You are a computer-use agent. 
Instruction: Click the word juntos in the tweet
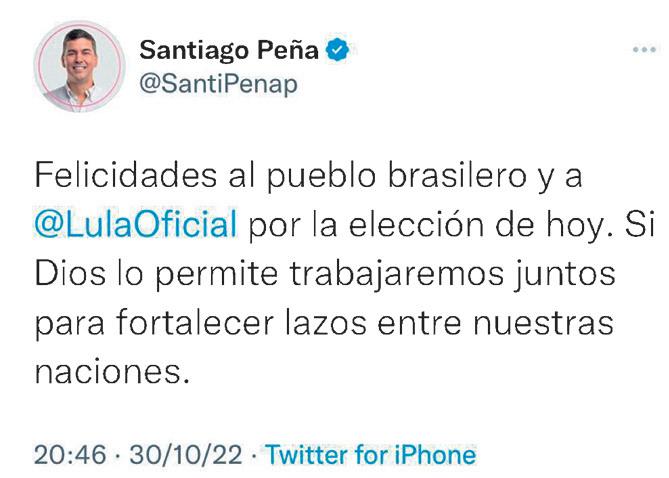564,274
